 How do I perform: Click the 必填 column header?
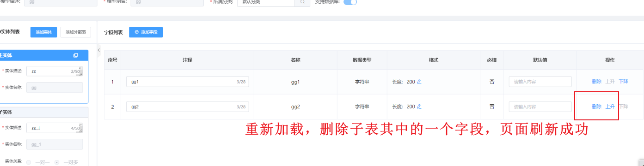point(492,60)
